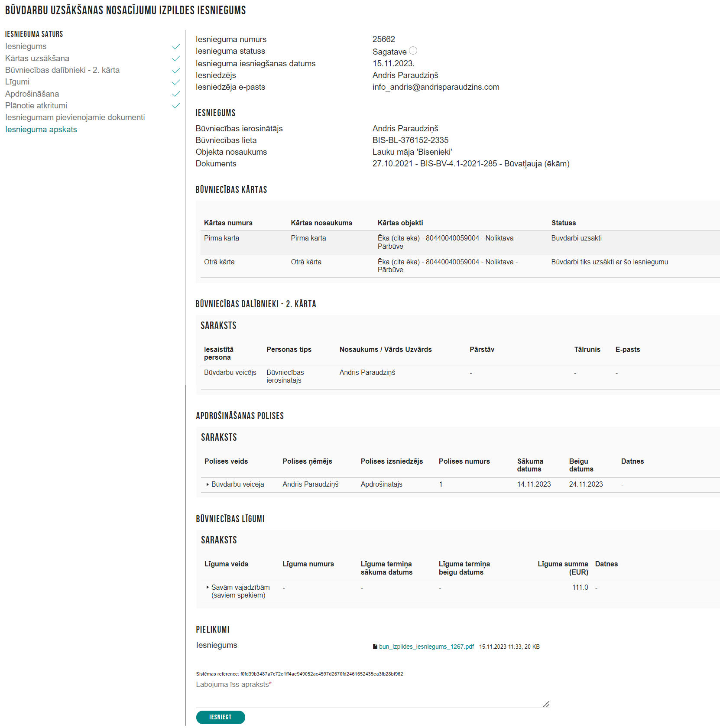This screenshot has width=720, height=728.
Task: Click the PDF file icon of bun_izpildes_iesniegums_1267.pdf
Action: [375, 647]
